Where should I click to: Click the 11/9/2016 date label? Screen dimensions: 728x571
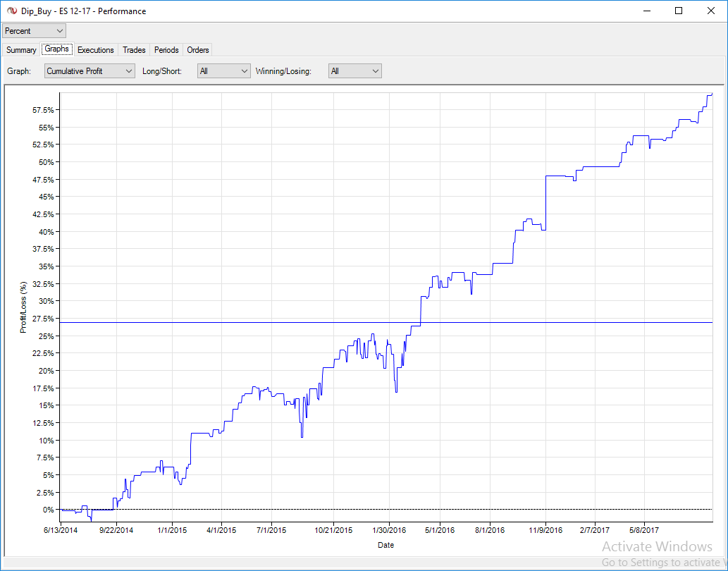click(x=545, y=529)
